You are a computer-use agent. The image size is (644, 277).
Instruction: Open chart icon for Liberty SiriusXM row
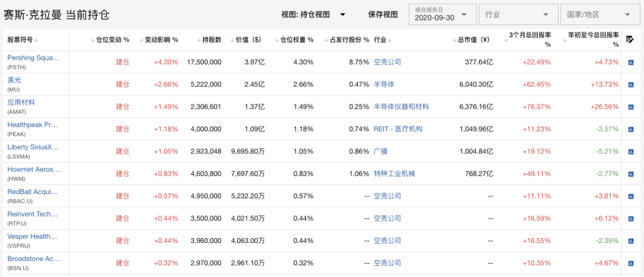(630, 151)
